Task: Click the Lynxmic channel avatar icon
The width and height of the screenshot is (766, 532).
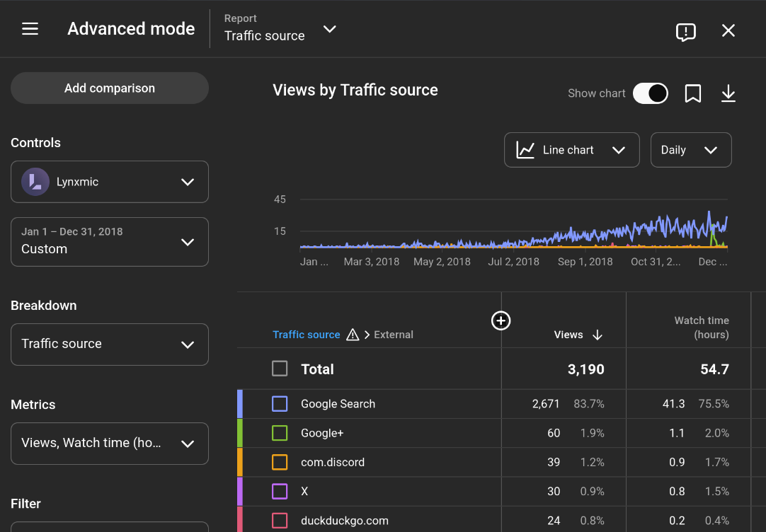Action: [x=35, y=182]
